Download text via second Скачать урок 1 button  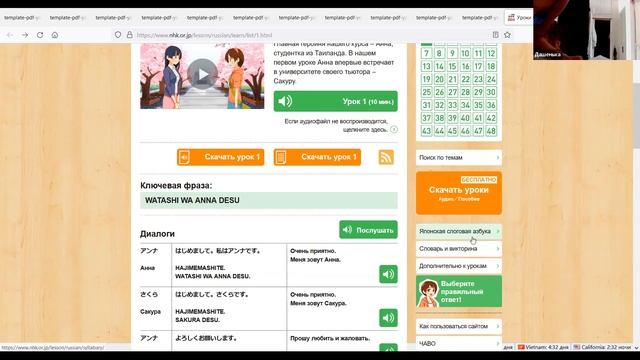[x=317, y=157]
